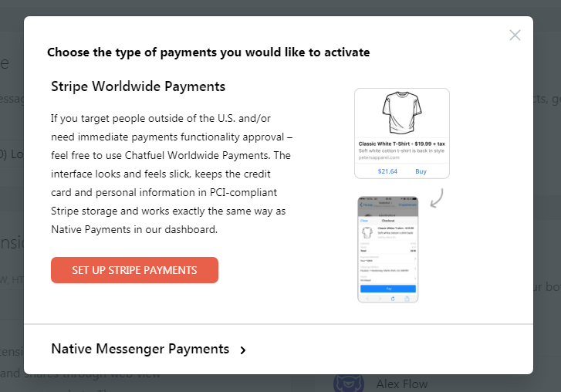Click the Classic White T-Shirt title

(401, 144)
